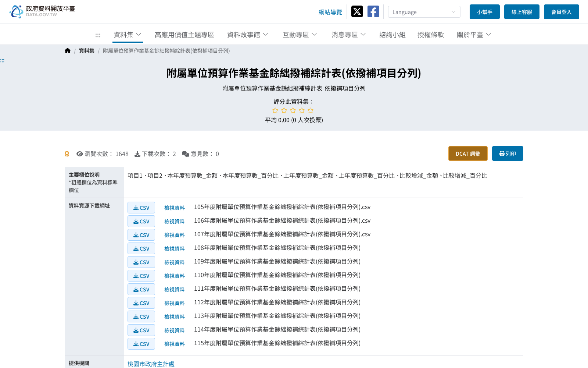588x368 pixels.
Task: Open 諮詢小組 menu item
Action: (x=392, y=35)
